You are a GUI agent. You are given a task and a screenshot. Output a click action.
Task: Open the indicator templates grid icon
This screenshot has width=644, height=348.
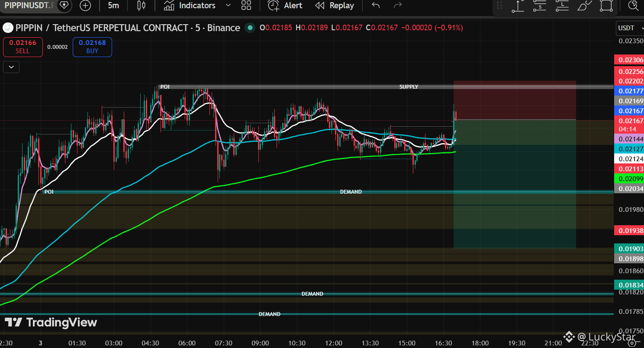[246, 6]
